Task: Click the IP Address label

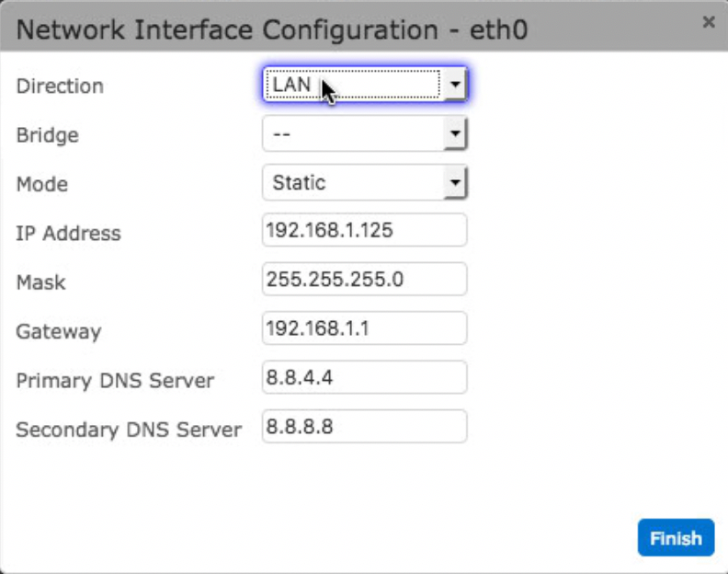Action: tap(69, 234)
